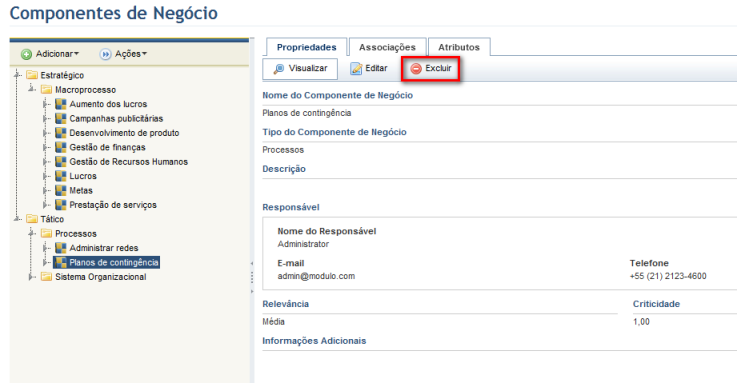The image size is (737, 383).
Task: Click the Prestação de serviços component icon
Action: click(61, 205)
